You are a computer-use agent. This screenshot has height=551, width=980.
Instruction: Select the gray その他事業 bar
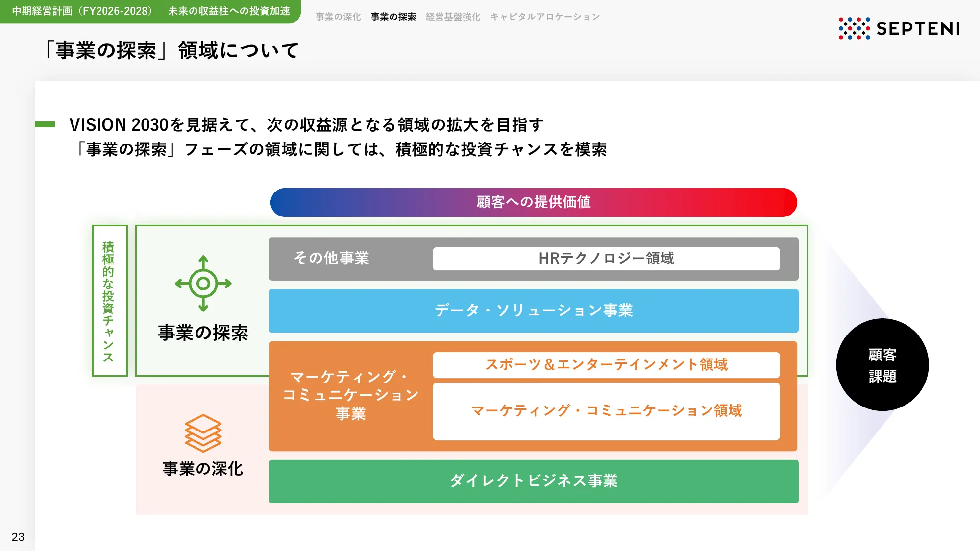click(333, 259)
